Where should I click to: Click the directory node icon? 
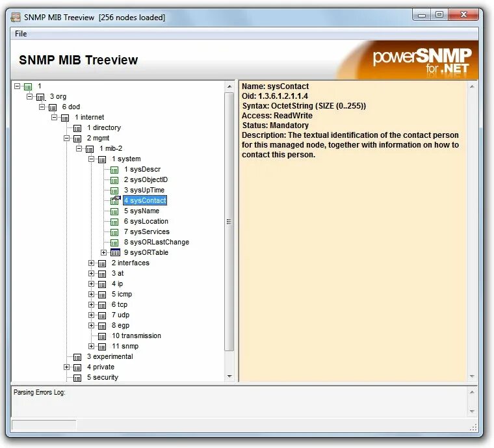pos(77,128)
